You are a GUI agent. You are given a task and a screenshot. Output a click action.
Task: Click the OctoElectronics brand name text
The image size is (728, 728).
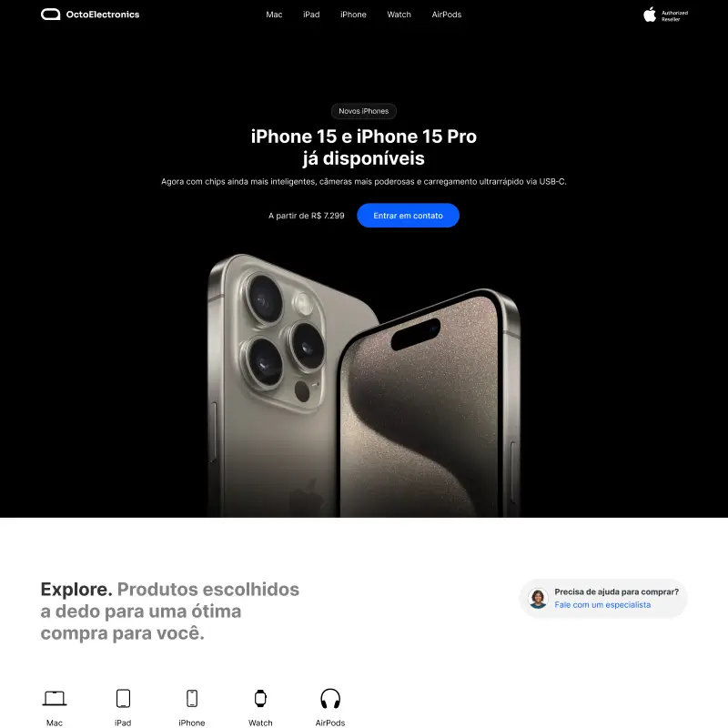click(x=103, y=15)
